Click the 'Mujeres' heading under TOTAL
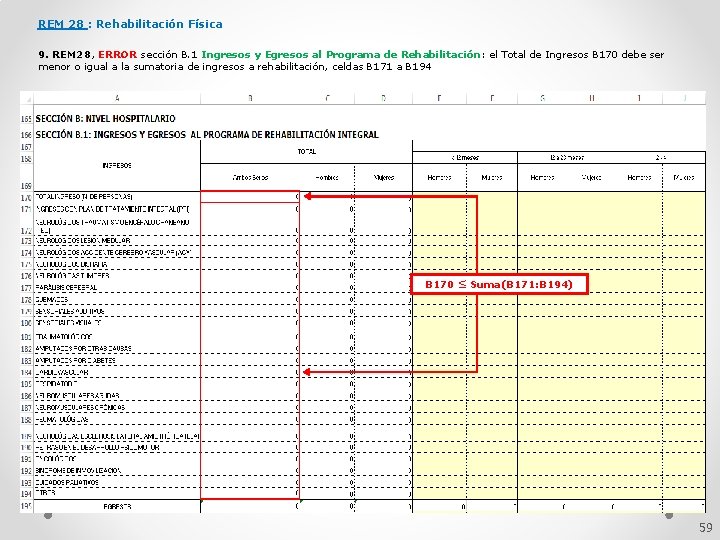720x540 pixels. pyautogui.click(x=384, y=177)
